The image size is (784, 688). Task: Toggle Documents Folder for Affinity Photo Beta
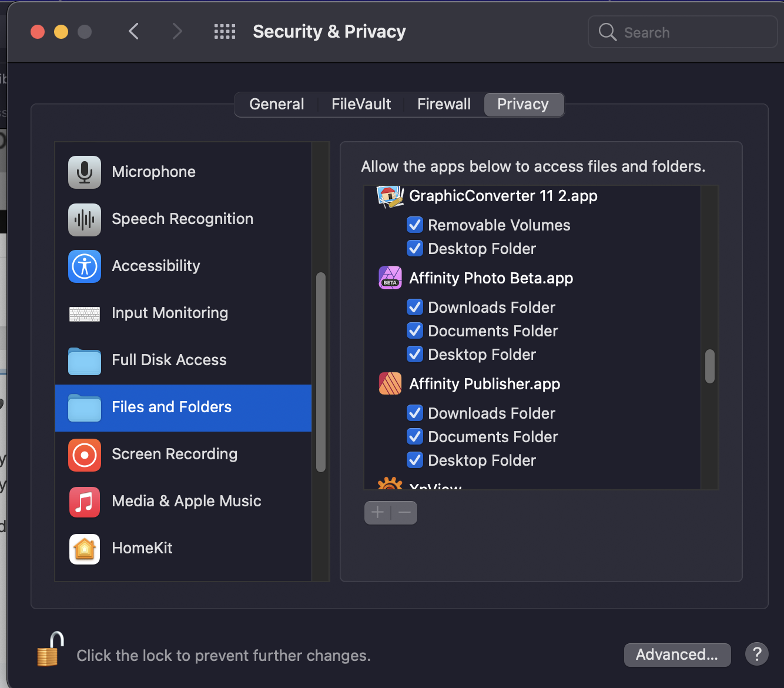click(415, 330)
